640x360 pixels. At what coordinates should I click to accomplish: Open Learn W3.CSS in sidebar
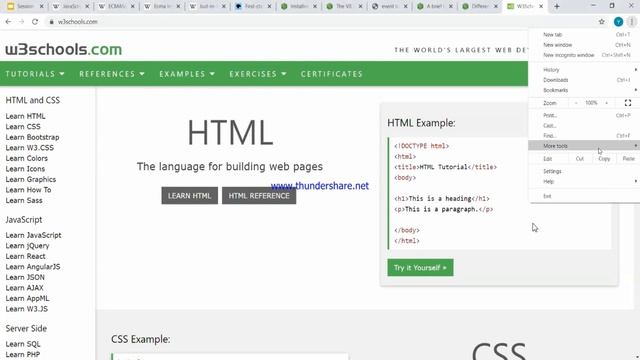point(29,148)
